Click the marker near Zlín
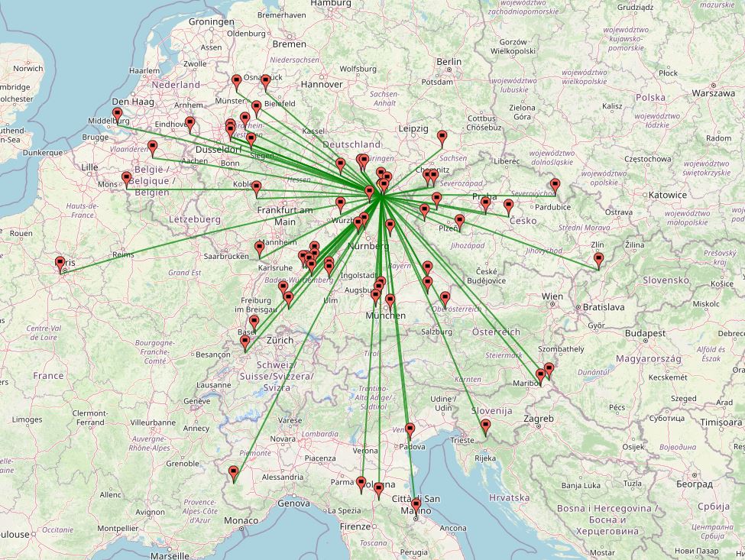745x560 pixels. (x=599, y=260)
